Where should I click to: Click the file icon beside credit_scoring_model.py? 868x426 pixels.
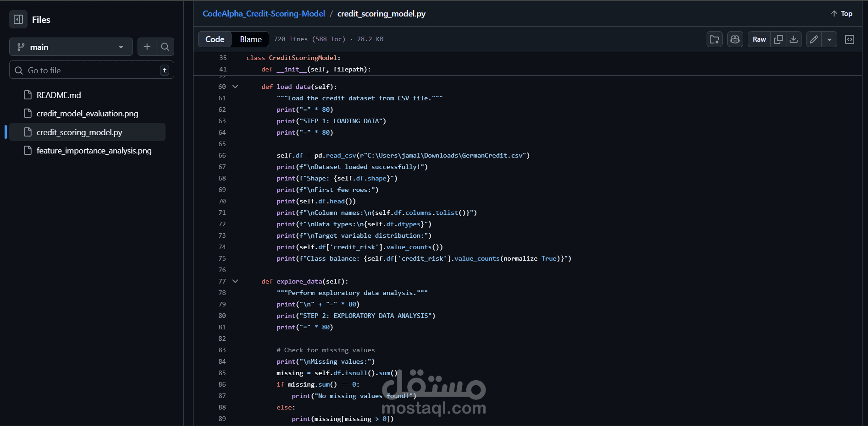click(x=28, y=132)
